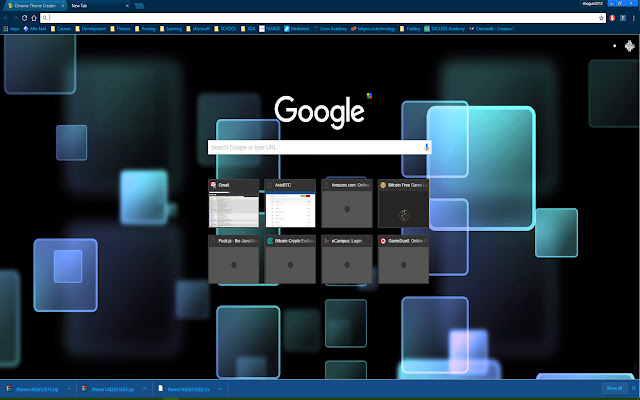
Task: Open the PuzLjs JavaScript tile
Action: pyautogui.click(x=234, y=259)
